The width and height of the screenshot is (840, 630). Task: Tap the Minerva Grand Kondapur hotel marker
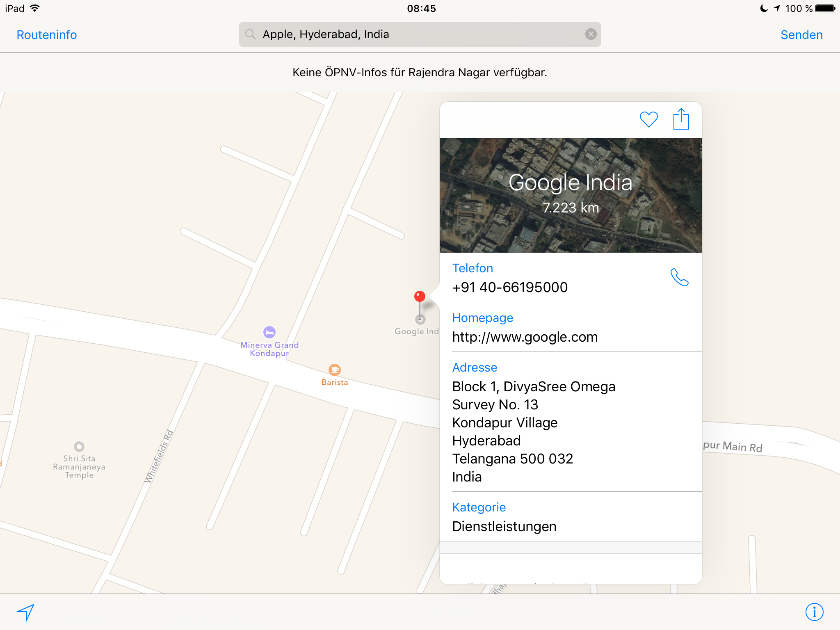(269, 332)
